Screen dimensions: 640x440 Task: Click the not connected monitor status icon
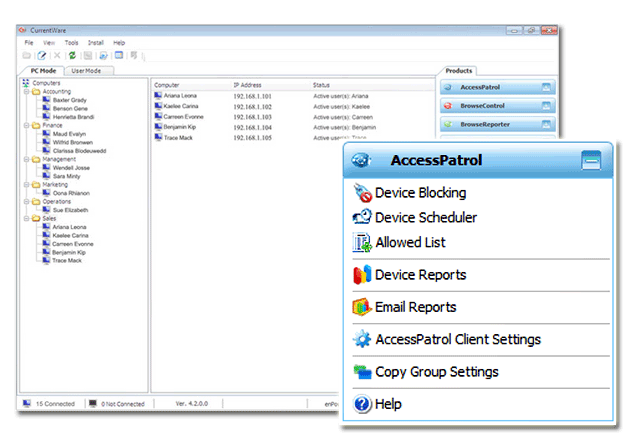(x=93, y=403)
